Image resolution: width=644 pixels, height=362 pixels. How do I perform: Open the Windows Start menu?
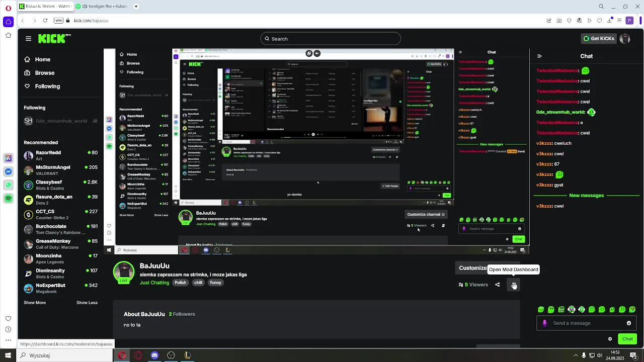pos(8,355)
